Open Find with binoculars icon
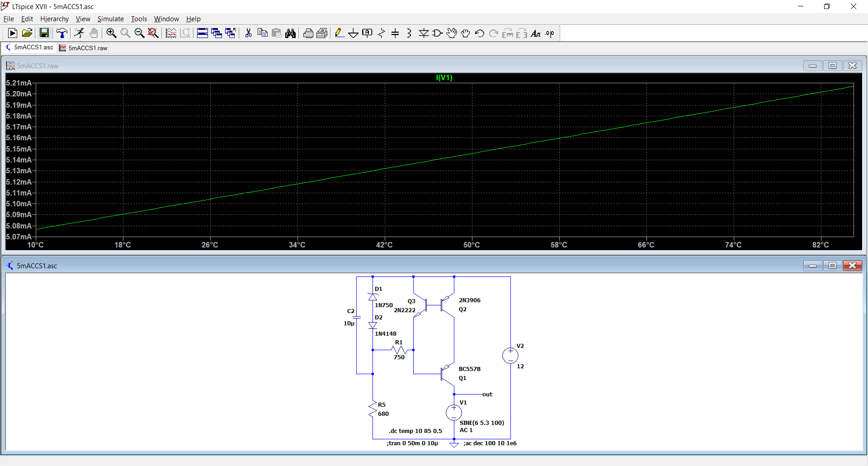The height and width of the screenshot is (466, 868). (291, 33)
